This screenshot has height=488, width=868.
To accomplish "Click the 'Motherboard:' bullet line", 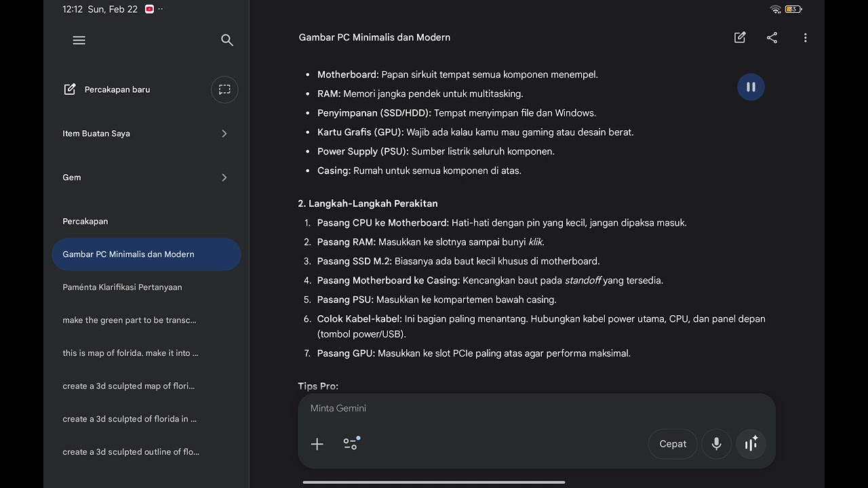I will pos(458,75).
